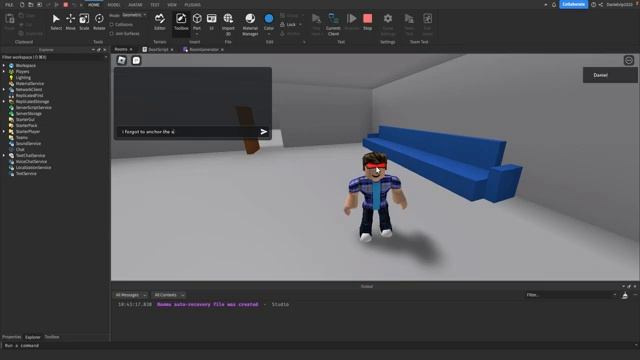
Task: Activate the Rotate tool
Action: (99, 22)
